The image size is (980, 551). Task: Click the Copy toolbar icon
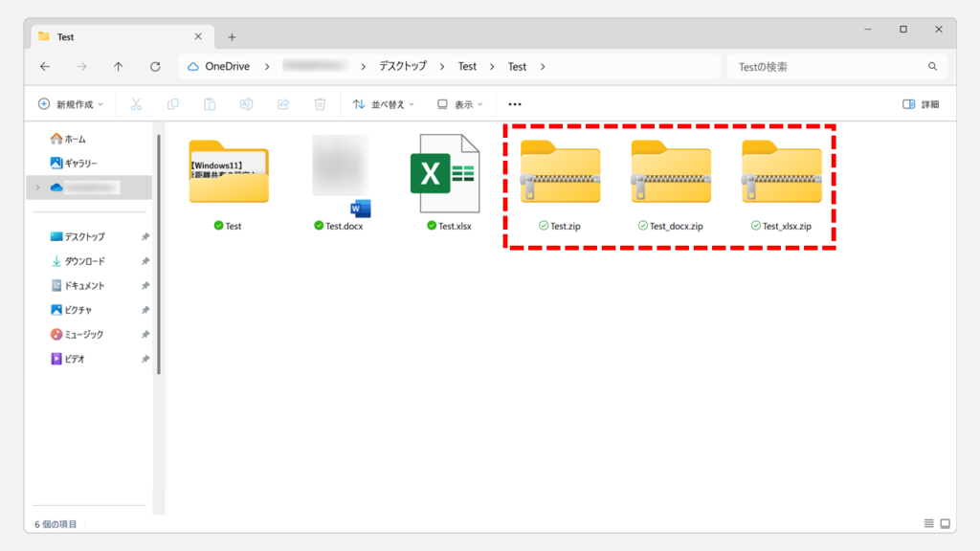click(173, 104)
